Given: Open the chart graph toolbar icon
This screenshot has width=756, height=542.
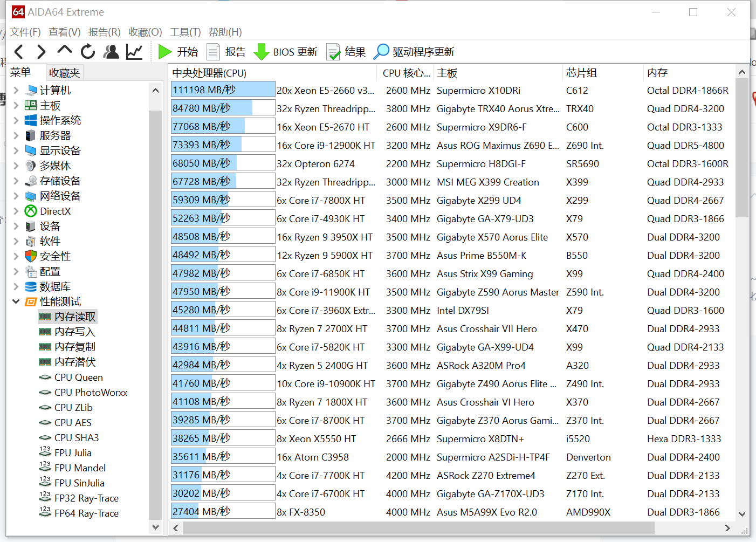Looking at the screenshot, I should pos(134,52).
